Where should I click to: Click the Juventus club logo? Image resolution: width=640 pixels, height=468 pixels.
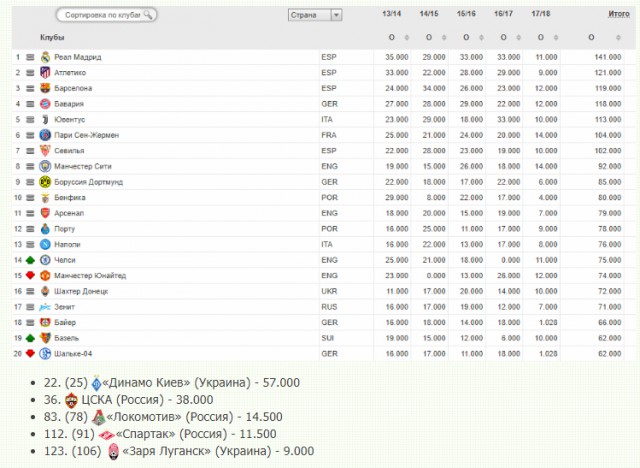(x=45, y=120)
